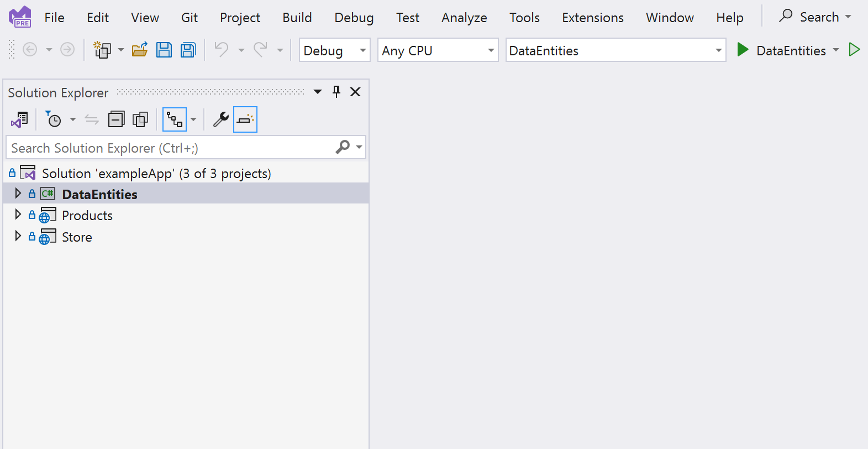Image resolution: width=868 pixels, height=449 pixels.
Task: Start debugging with green play icon
Action: (x=743, y=50)
